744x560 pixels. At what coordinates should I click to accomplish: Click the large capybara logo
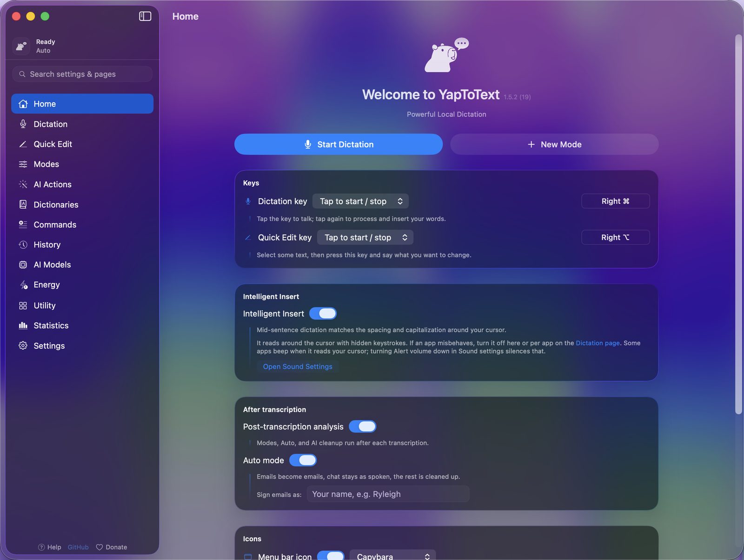click(x=446, y=55)
